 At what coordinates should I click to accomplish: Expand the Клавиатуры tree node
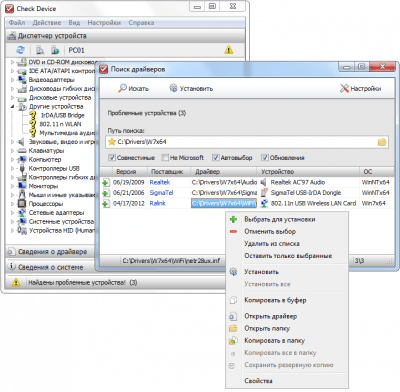[12, 151]
